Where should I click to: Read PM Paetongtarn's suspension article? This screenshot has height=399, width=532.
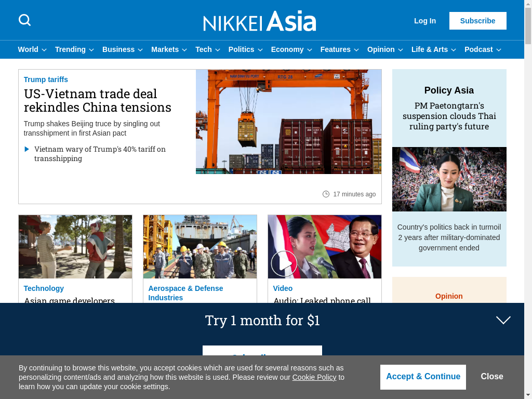(449, 116)
